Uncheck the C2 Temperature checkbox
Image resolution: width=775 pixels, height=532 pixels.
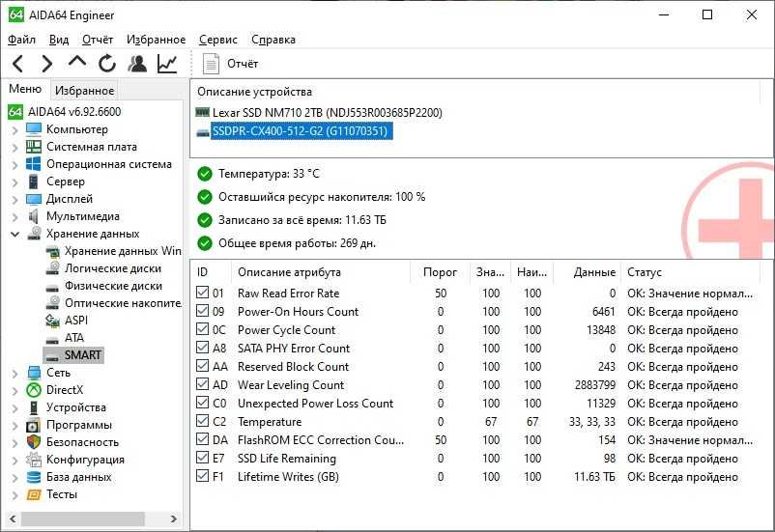[202, 420]
